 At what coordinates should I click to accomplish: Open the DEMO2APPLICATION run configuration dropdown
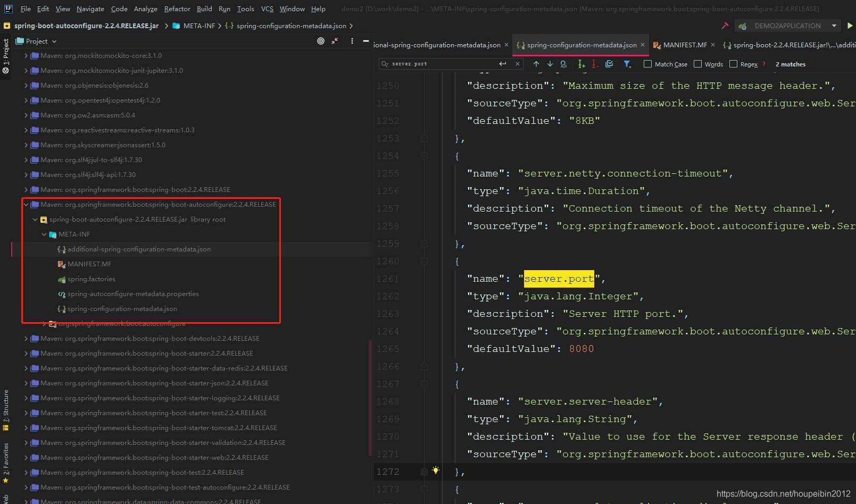pos(787,26)
